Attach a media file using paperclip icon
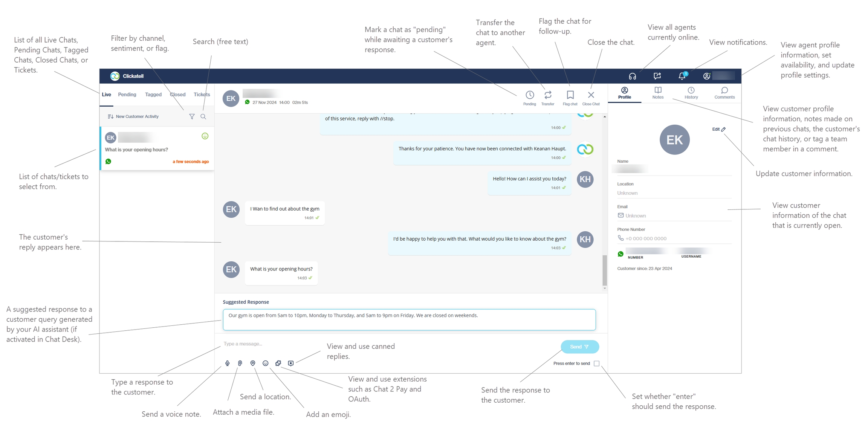Viewport: 868px width, 426px height. pyautogui.click(x=240, y=363)
